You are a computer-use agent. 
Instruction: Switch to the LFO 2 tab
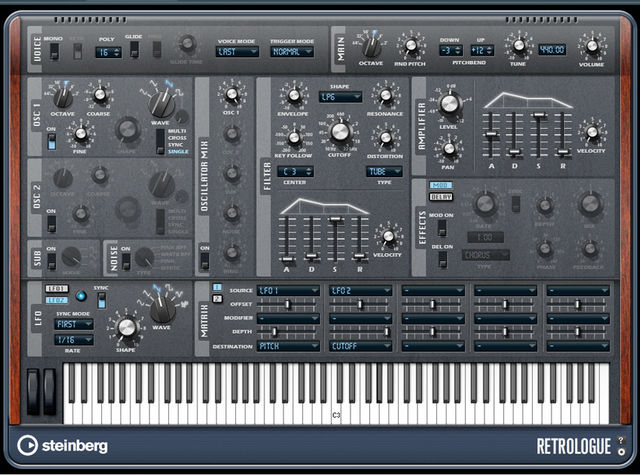click(56, 300)
